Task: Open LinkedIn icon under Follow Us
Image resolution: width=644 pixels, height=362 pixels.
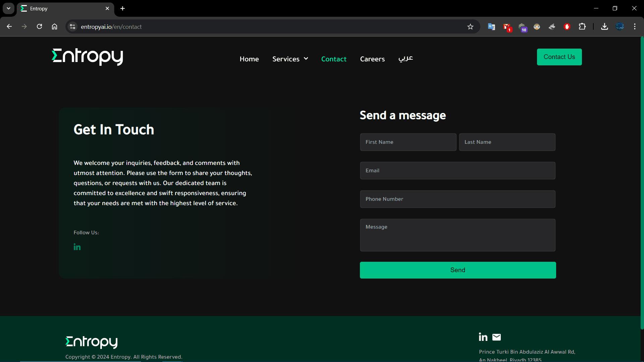Action: pos(77,247)
